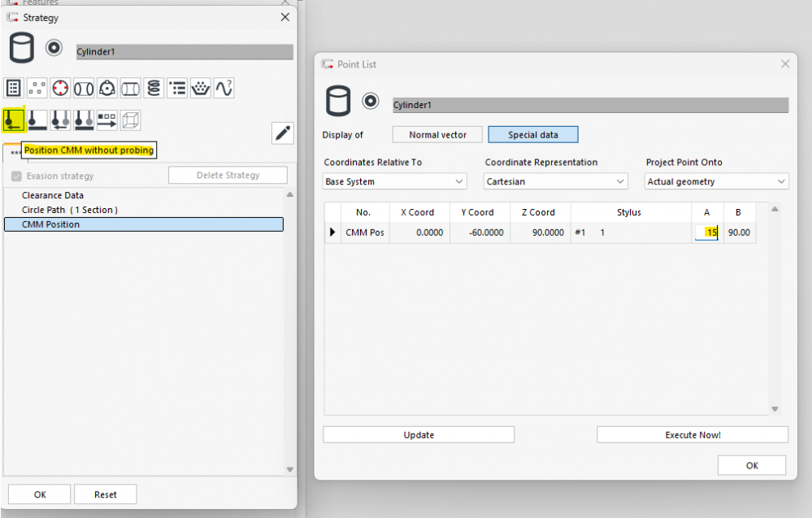Click the squares with arrow sequence icon

[107, 120]
